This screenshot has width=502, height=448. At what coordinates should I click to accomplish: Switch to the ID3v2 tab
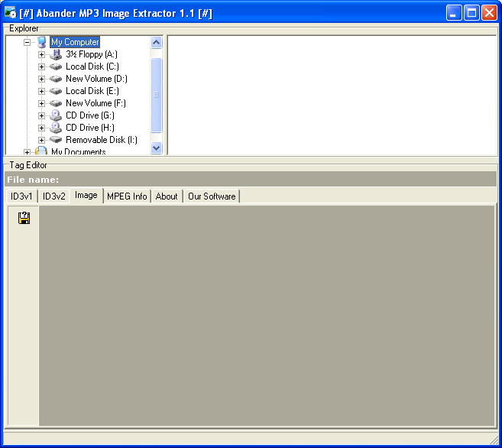[53, 196]
